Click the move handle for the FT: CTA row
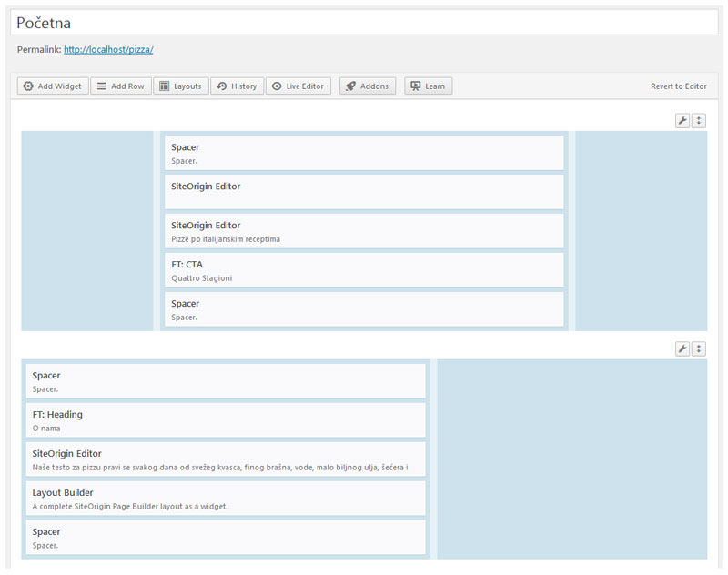 [699, 121]
